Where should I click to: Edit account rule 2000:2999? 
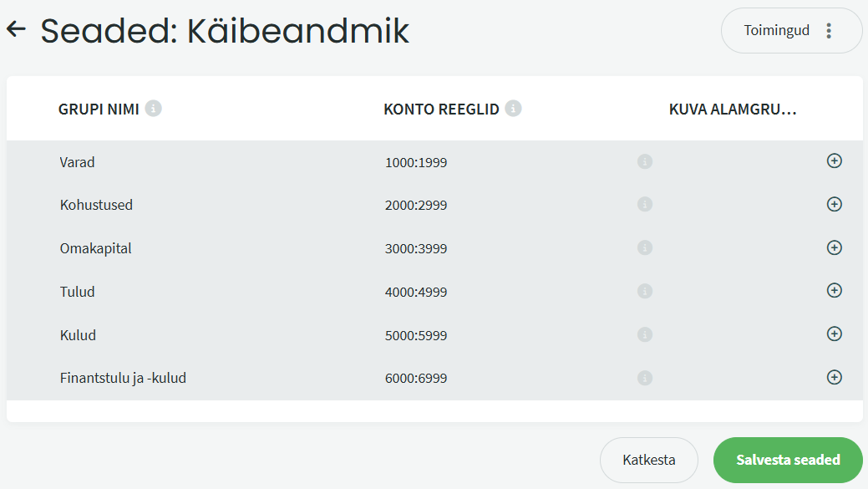click(416, 206)
